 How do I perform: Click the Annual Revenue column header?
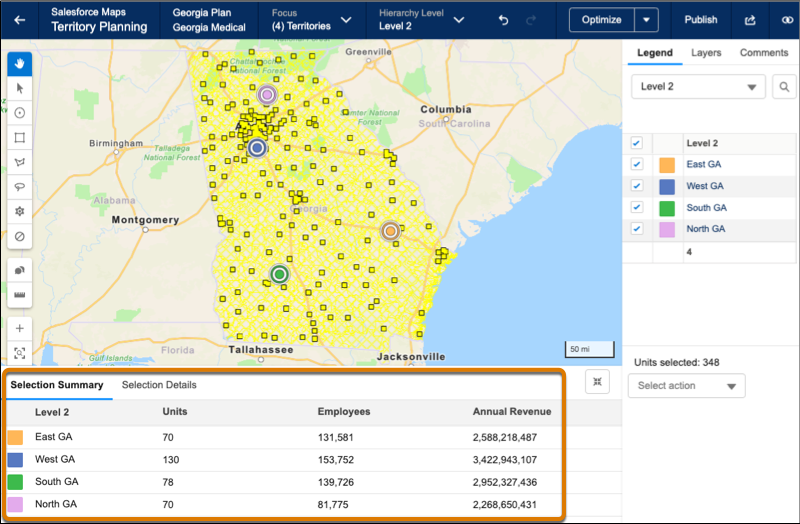512,411
